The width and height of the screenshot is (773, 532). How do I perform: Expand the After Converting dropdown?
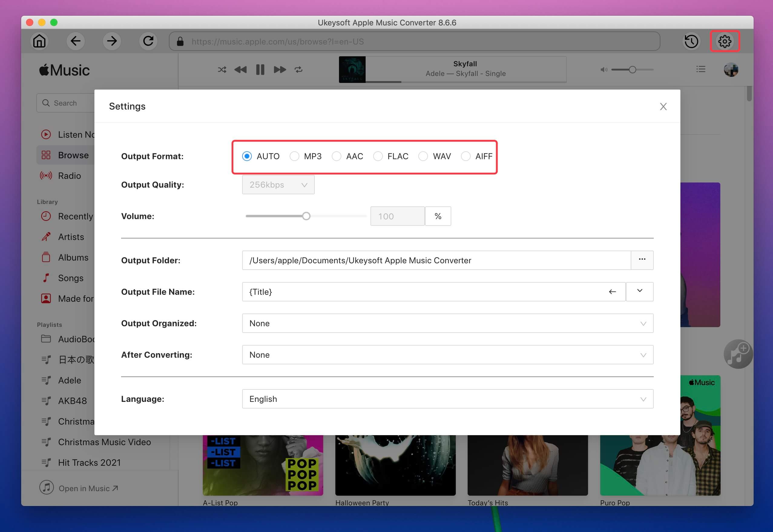pos(448,355)
